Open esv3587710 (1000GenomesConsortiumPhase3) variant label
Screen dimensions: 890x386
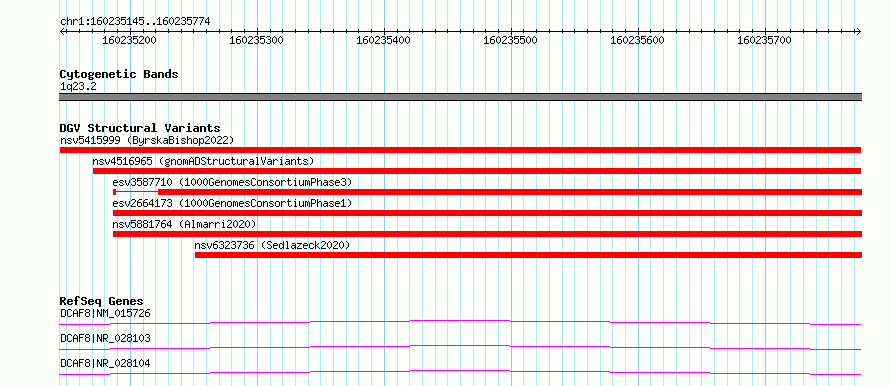233,182
